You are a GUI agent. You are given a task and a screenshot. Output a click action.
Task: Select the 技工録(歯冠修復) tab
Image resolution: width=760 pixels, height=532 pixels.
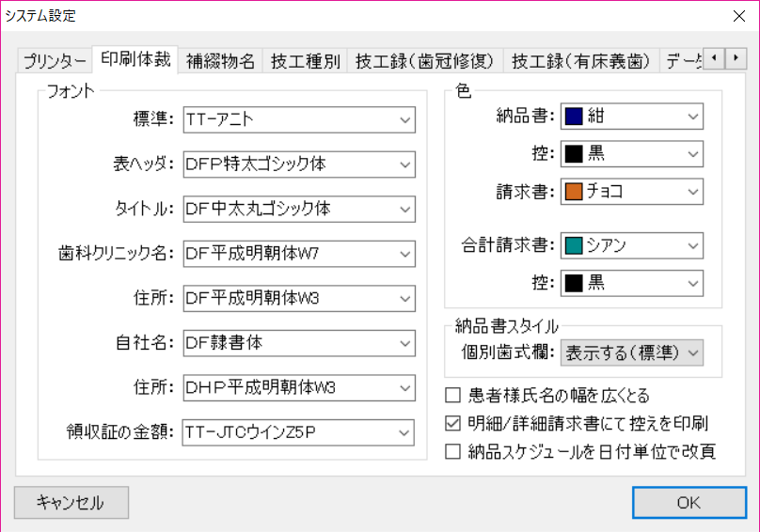(x=425, y=62)
